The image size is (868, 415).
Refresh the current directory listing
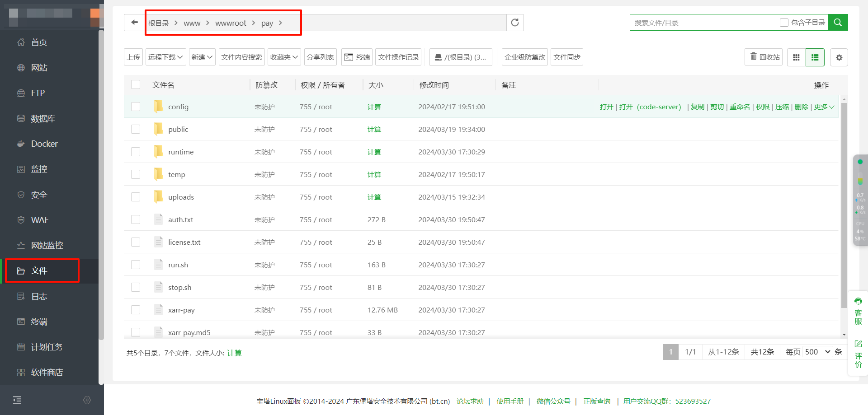point(515,22)
